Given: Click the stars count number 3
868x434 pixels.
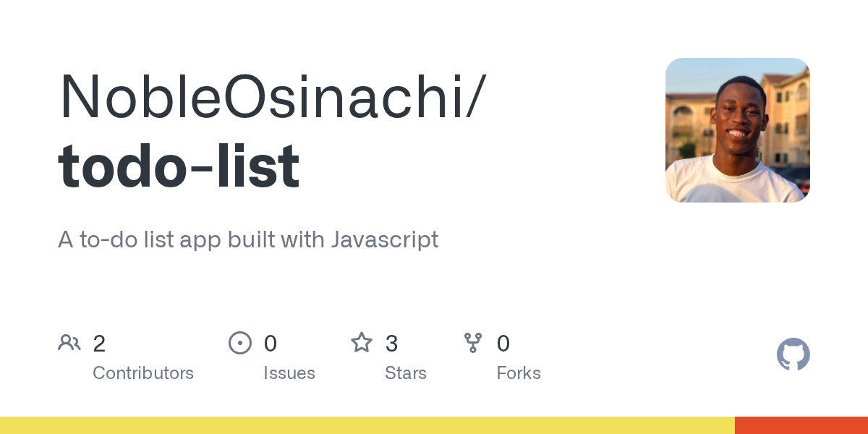Looking at the screenshot, I should pyautogui.click(x=391, y=344).
